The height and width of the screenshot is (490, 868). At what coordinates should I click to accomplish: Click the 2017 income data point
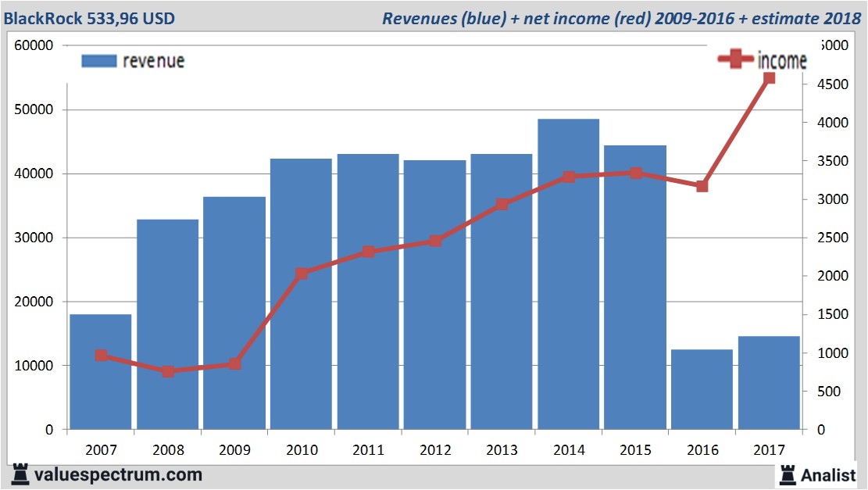(x=769, y=78)
